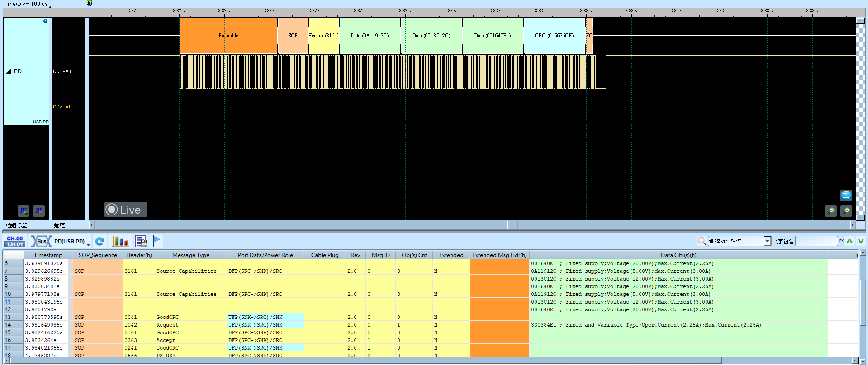868x365 pixels.
Task: Click the left waveform cursor icon, bottom-left
Action: click(24, 211)
